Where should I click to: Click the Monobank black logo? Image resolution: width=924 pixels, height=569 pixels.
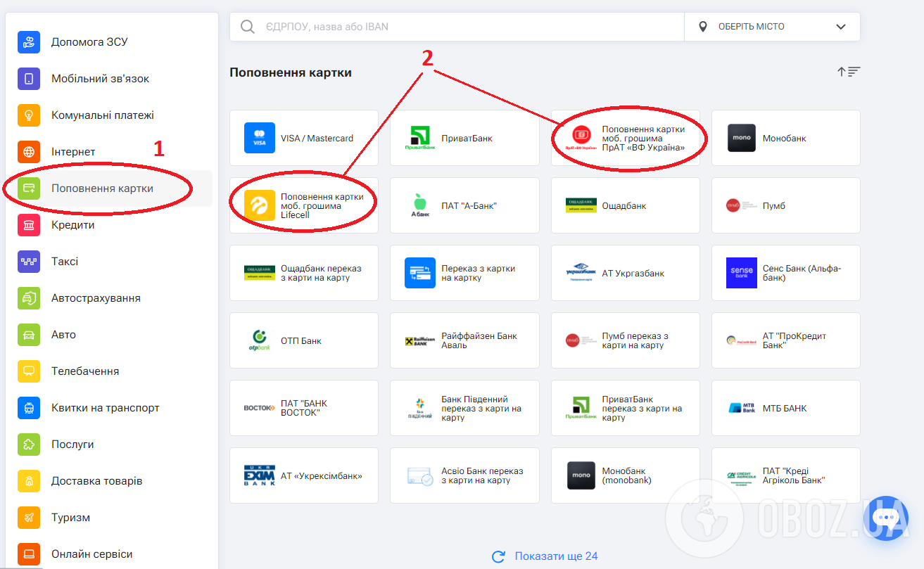coord(741,138)
